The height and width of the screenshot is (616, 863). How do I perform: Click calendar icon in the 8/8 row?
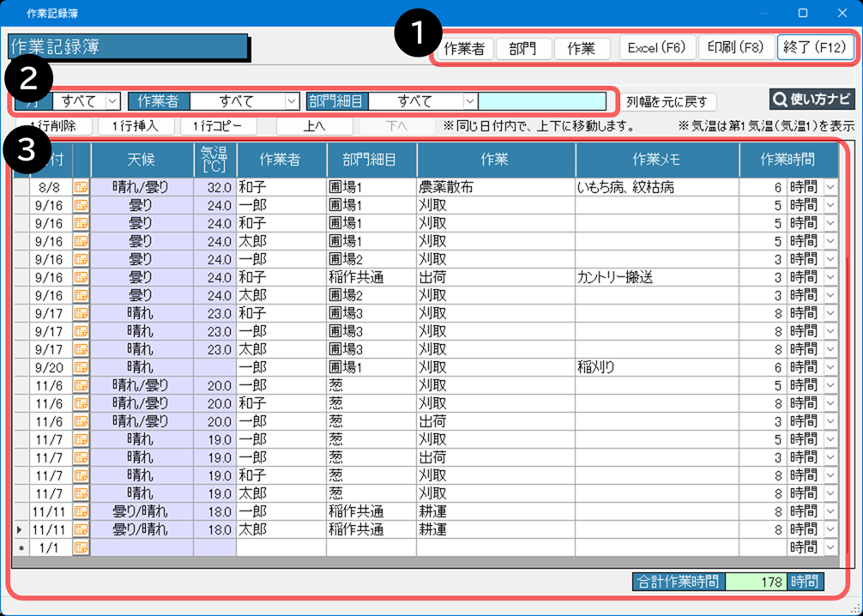click(81, 188)
